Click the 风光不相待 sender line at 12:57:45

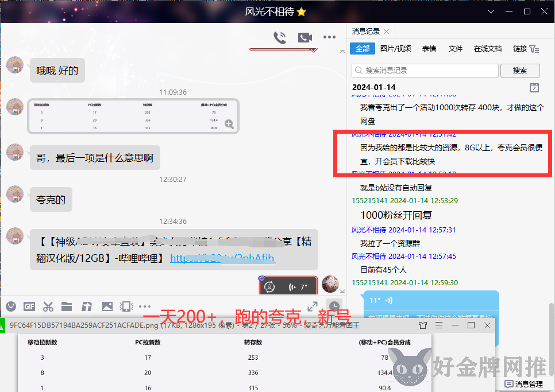[403, 257]
